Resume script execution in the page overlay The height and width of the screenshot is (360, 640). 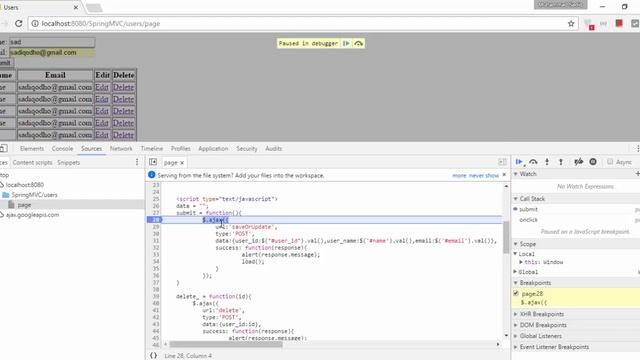[x=346, y=43]
